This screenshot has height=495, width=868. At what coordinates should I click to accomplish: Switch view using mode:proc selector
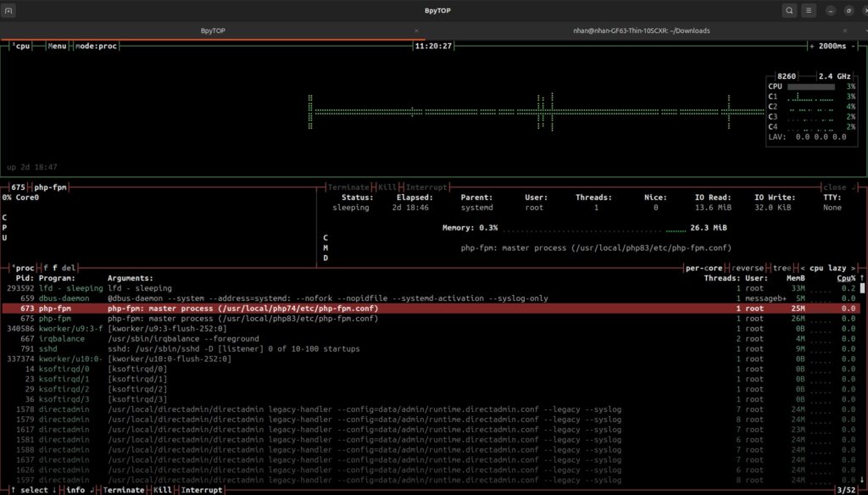click(x=97, y=46)
